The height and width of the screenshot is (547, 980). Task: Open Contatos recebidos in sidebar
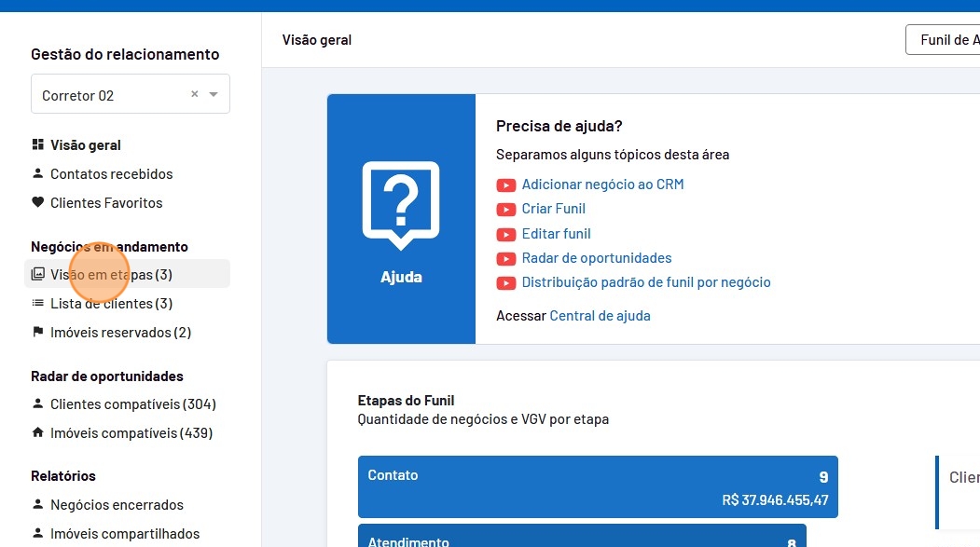coord(111,174)
